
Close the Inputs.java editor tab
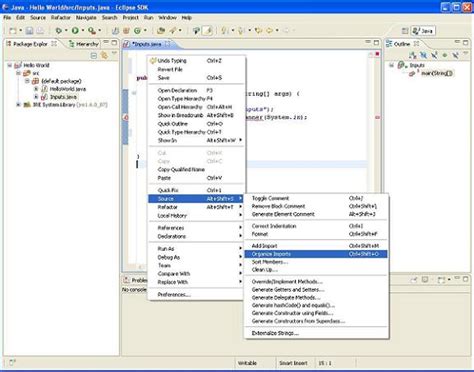[168, 44]
